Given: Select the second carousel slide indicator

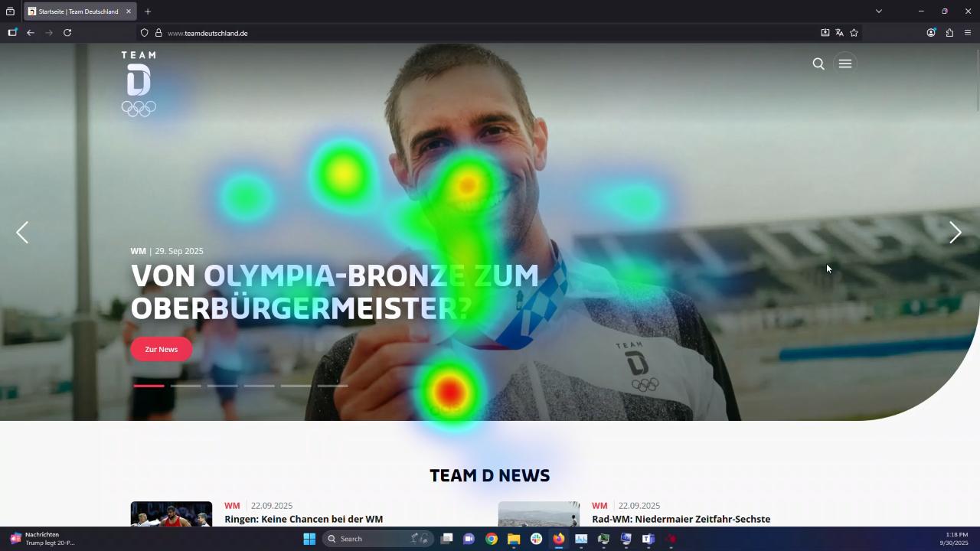Looking at the screenshot, I should [185, 386].
